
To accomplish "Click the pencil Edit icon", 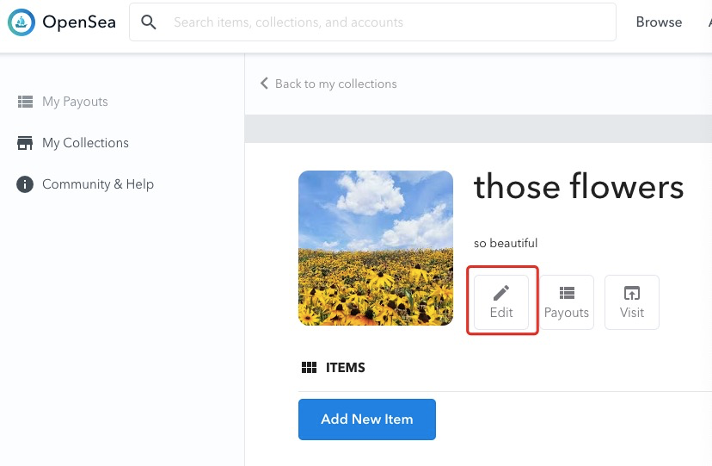I will (501, 293).
